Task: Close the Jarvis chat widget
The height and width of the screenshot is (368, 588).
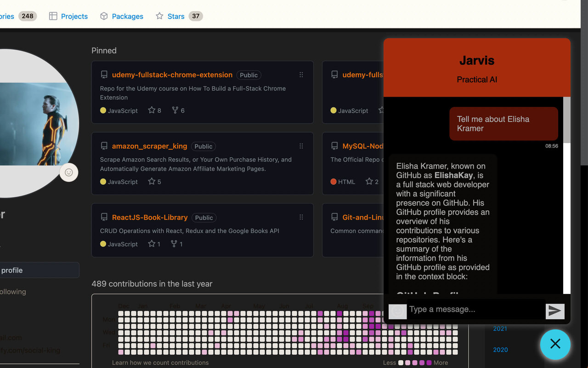Action: click(x=555, y=344)
